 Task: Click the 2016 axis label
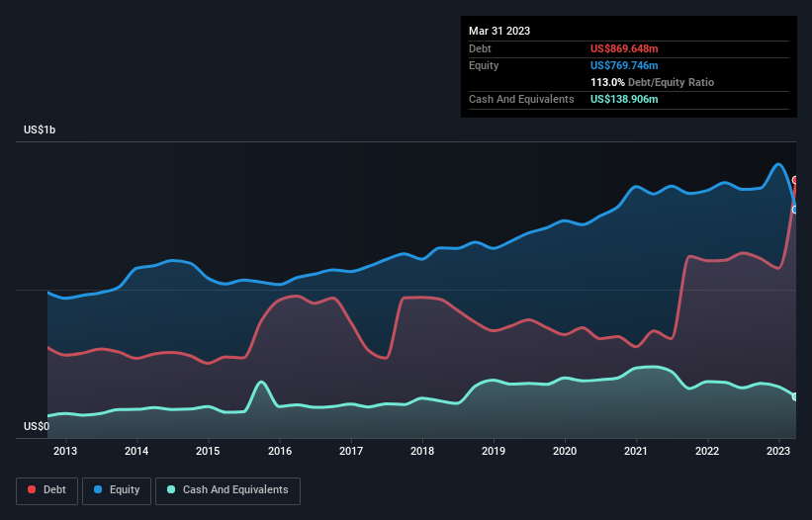280,451
